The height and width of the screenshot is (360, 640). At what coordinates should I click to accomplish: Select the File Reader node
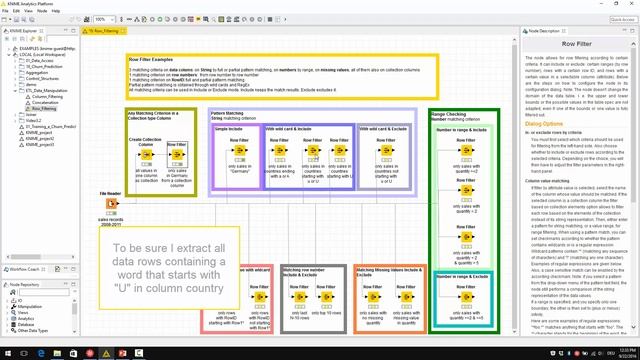click(111, 203)
